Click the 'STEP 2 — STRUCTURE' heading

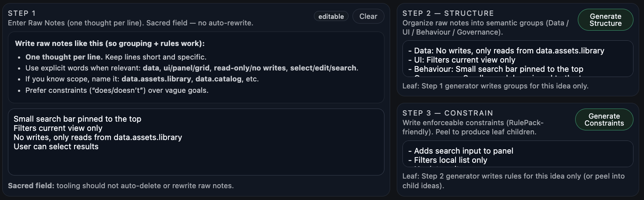448,13
